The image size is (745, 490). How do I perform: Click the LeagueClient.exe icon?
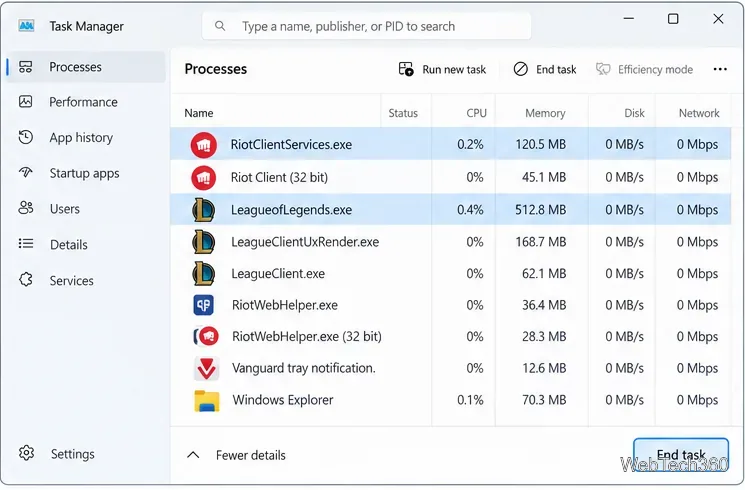point(204,274)
